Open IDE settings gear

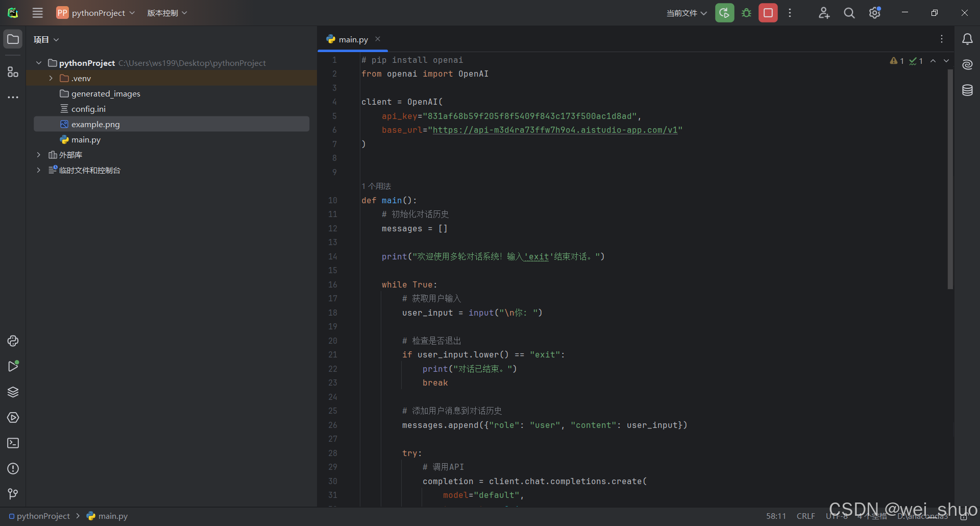tap(874, 13)
